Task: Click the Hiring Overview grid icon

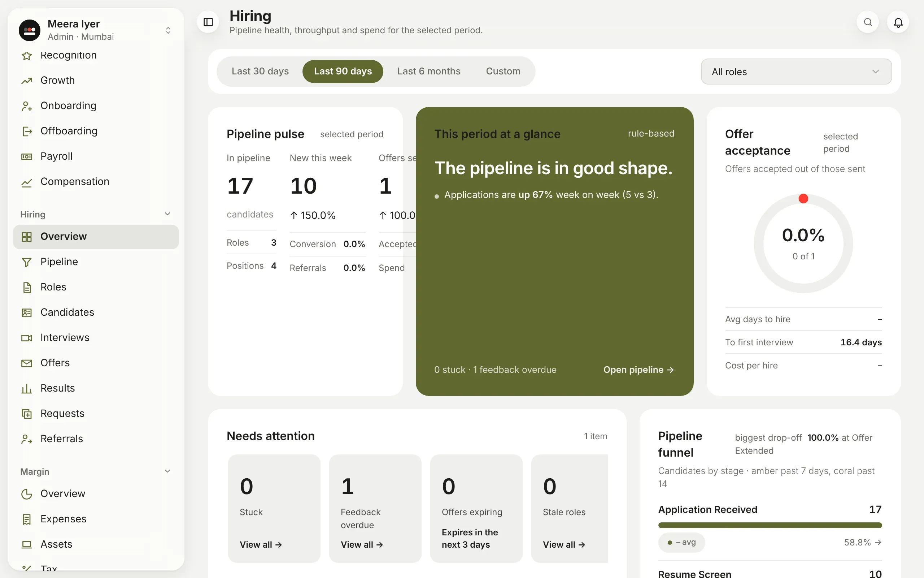Action: coord(27,237)
